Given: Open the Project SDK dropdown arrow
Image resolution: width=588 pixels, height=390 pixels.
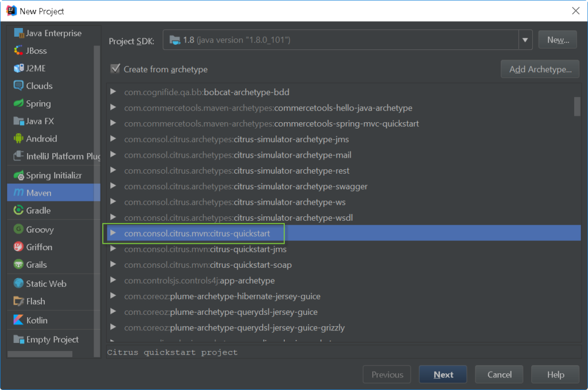Looking at the screenshot, I should tap(525, 40).
